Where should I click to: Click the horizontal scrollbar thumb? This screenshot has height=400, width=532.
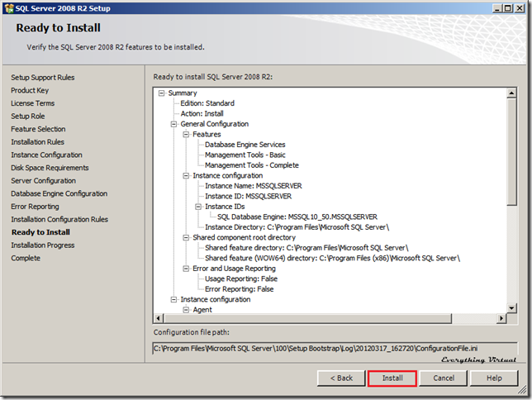point(308,318)
